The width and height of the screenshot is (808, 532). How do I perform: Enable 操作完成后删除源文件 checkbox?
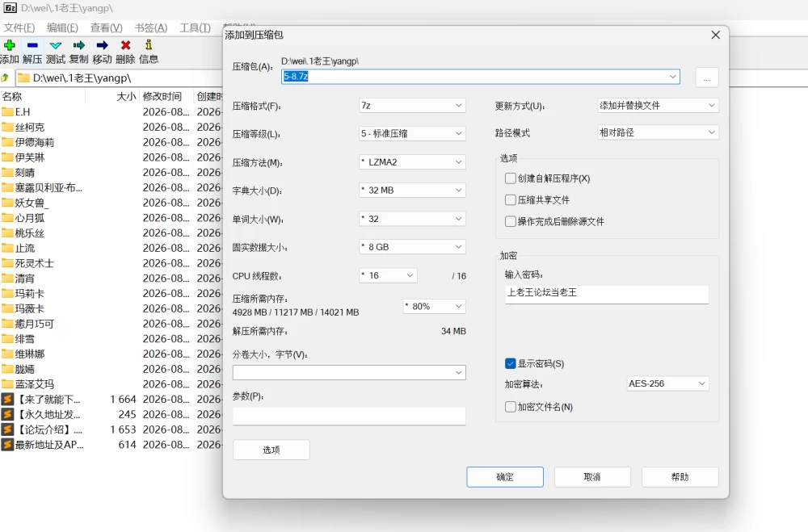pyautogui.click(x=510, y=221)
